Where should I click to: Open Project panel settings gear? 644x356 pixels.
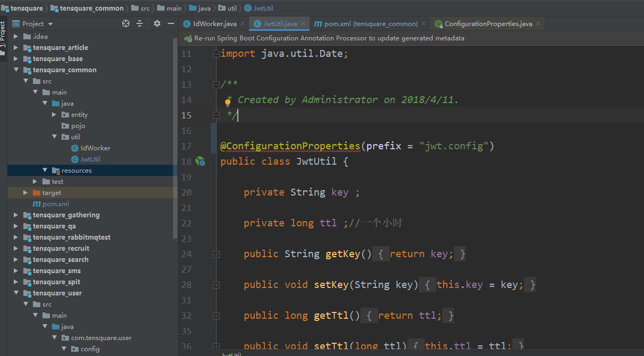156,23
